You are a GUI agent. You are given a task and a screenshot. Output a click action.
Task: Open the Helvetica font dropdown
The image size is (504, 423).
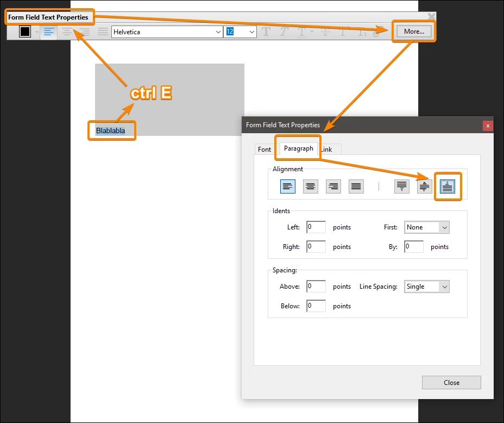pos(167,32)
